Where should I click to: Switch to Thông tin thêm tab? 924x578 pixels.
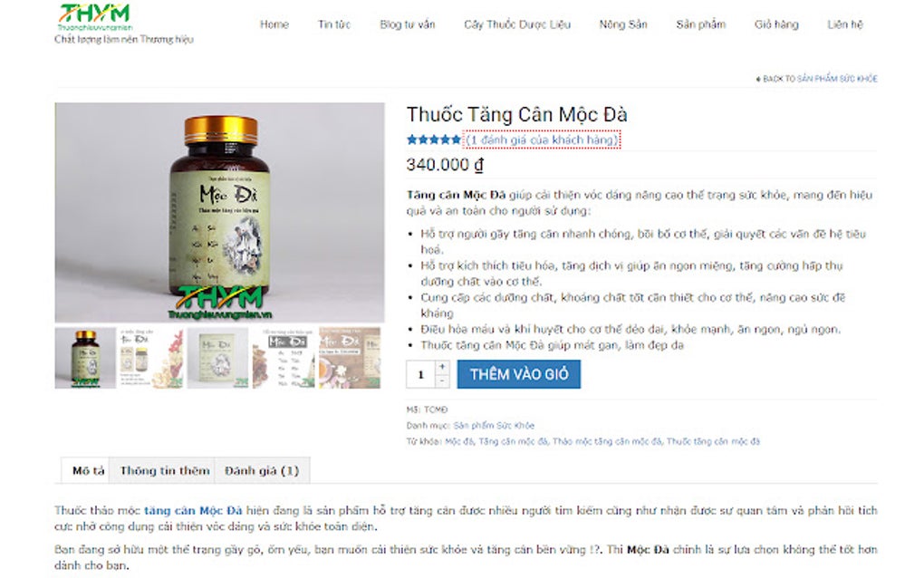pyautogui.click(x=165, y=470)
